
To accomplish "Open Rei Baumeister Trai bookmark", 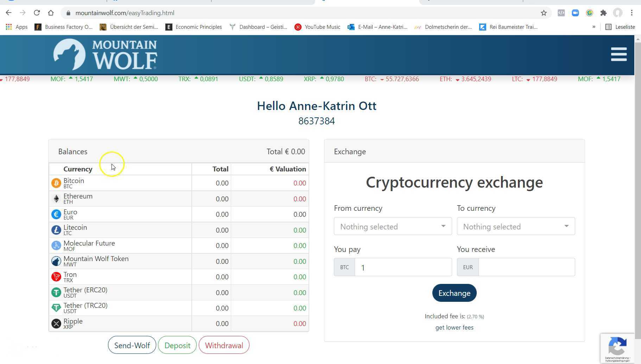I will click(x=508, y=27).
